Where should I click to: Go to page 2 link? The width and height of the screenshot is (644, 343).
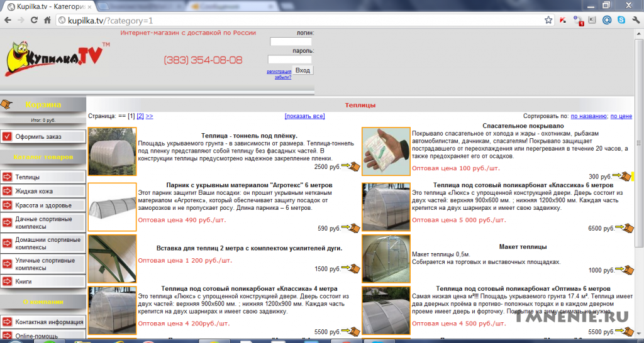coord(140,116)
